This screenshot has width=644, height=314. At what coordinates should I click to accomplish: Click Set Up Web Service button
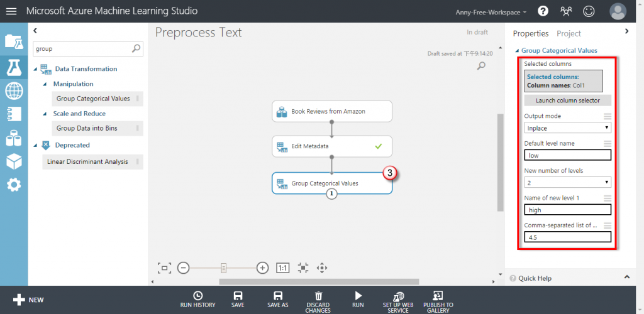pos(398,302)
